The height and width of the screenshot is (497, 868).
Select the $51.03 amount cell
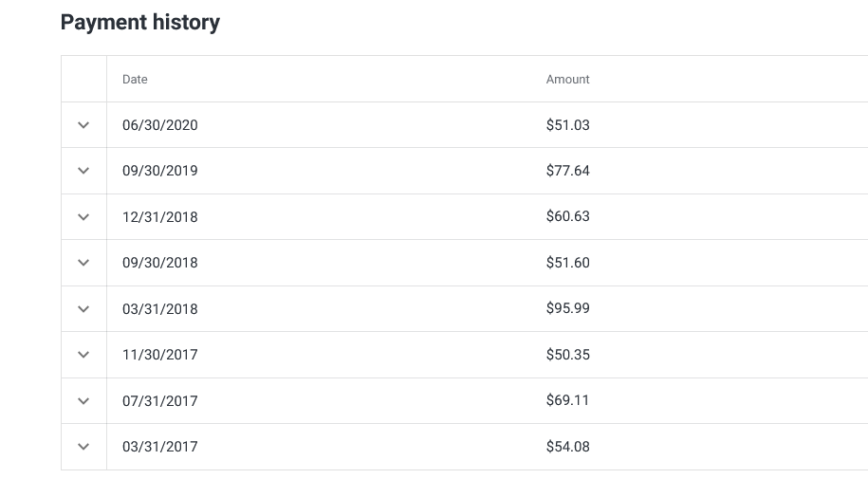pyautogui.click(x=567, y=125)
